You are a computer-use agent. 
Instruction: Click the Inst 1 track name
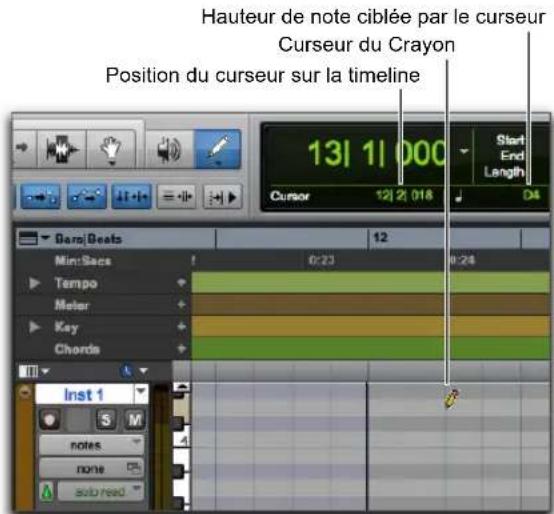[x=84, y=395]
